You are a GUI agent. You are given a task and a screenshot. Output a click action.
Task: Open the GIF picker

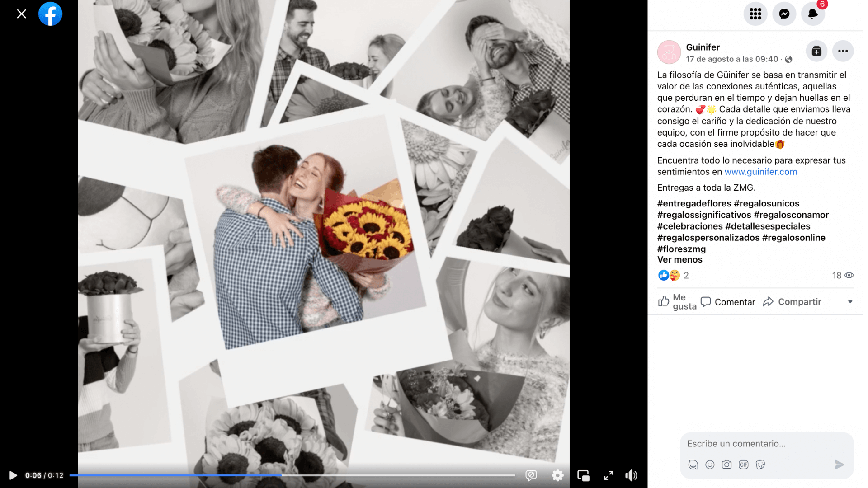743,465
